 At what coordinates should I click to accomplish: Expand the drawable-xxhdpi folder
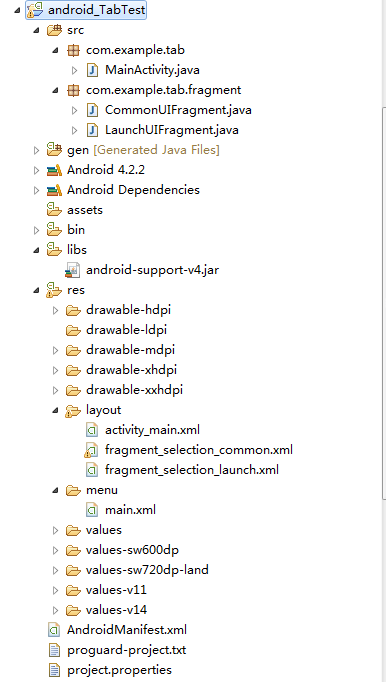click(55, 390)
